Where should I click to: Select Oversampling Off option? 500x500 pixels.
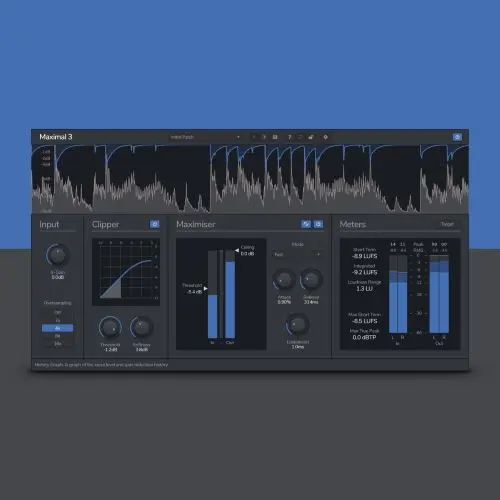tap(58, 313)
